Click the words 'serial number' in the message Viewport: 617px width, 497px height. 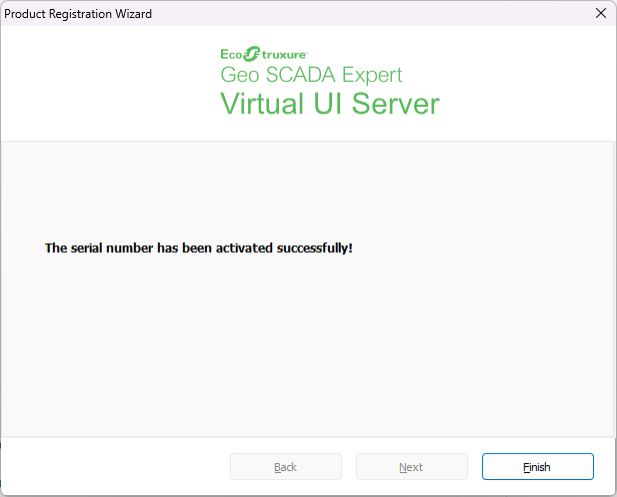(111, 247)
